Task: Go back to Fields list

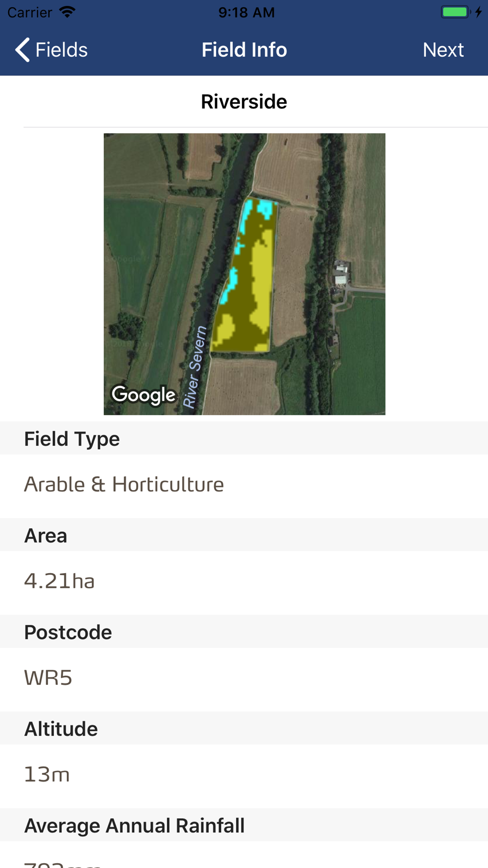Action: (51, 50)
